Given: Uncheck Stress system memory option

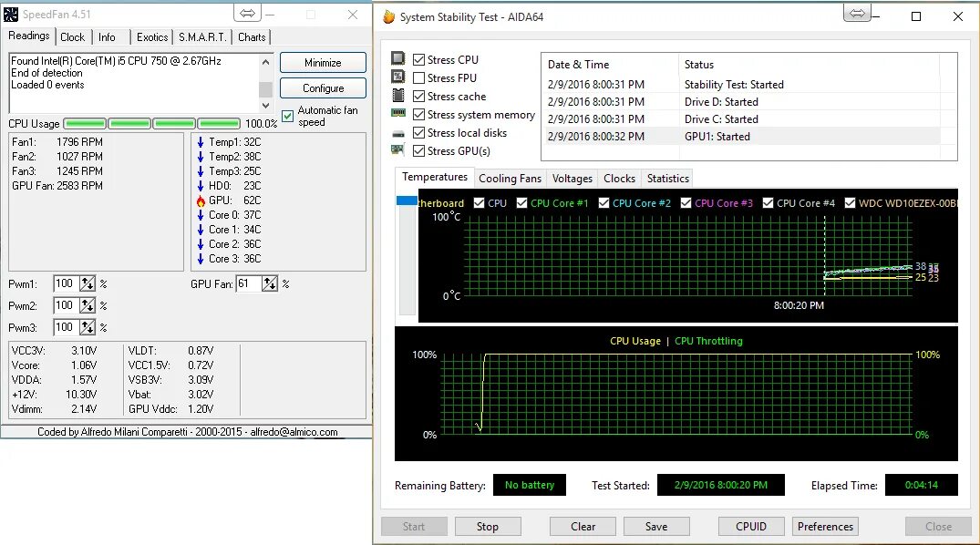Looking at the screenshot, I should tap(418, 114).
